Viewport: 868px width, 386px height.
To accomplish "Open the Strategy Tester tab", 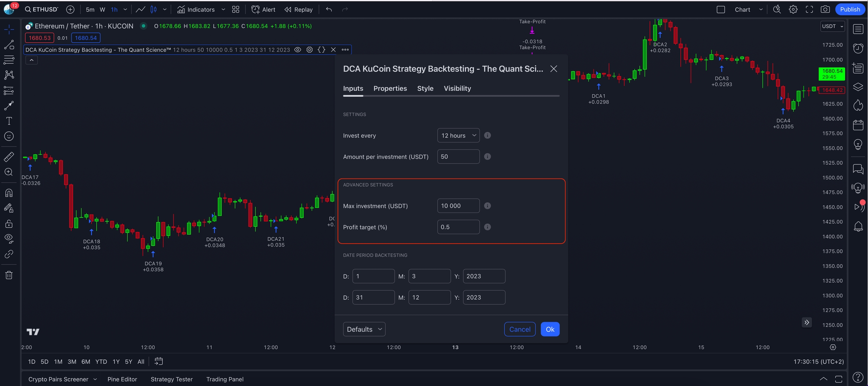I will pyautogui.click(x=171, y=379).
